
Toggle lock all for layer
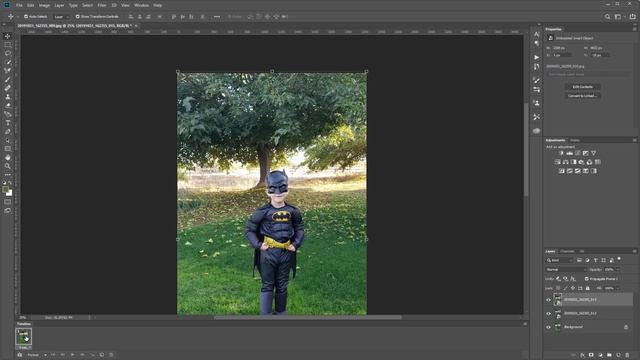[x=588, y=288]
